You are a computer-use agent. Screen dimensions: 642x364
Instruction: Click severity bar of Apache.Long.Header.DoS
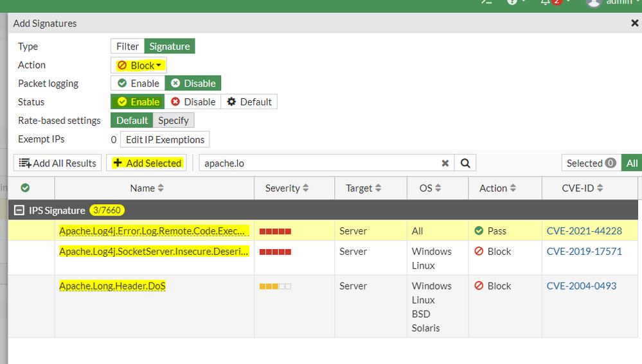275,286
